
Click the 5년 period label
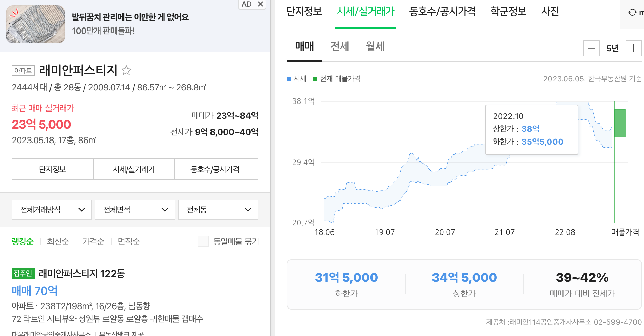612,49
